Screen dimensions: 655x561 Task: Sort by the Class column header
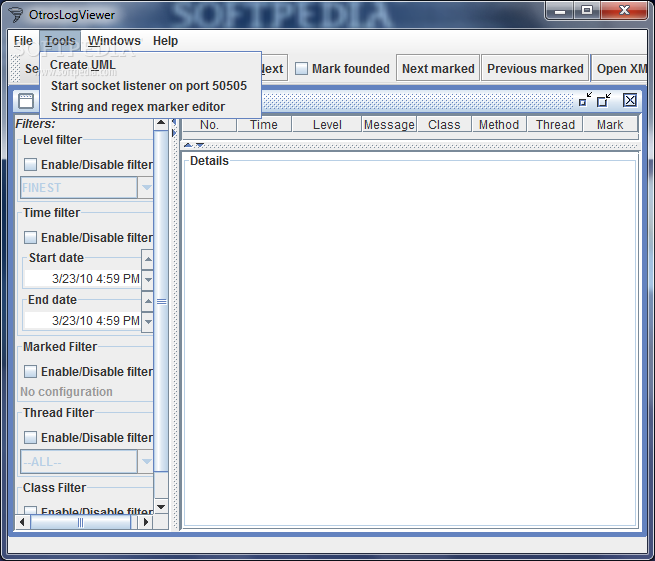coord(444,124)
